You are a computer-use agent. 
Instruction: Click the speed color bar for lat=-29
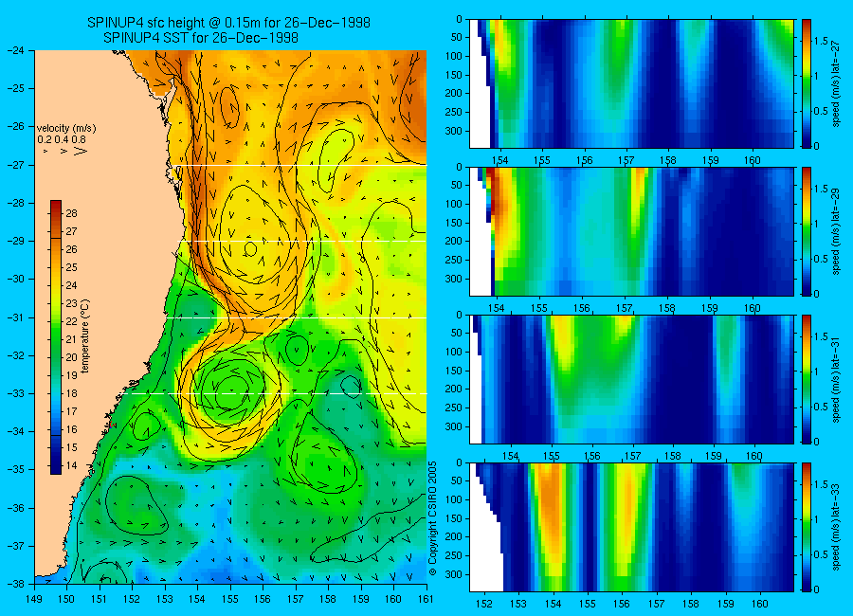tap(807, 231)
